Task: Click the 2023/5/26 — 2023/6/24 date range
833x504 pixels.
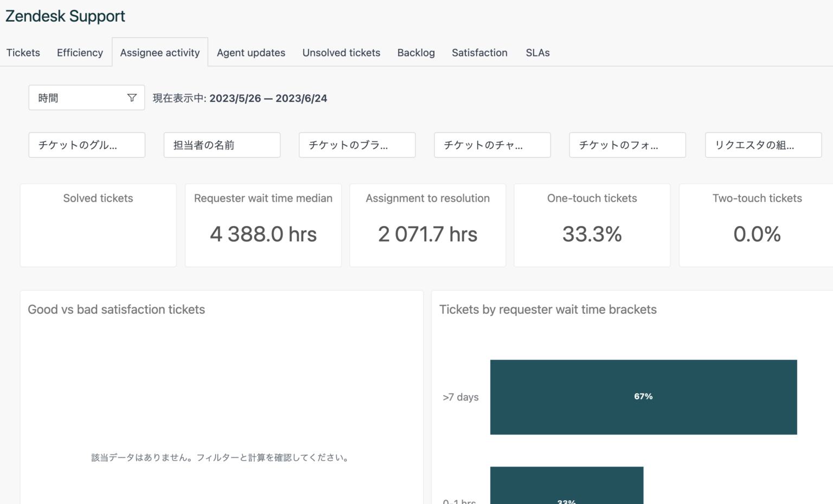Action: tap(268, 98)
